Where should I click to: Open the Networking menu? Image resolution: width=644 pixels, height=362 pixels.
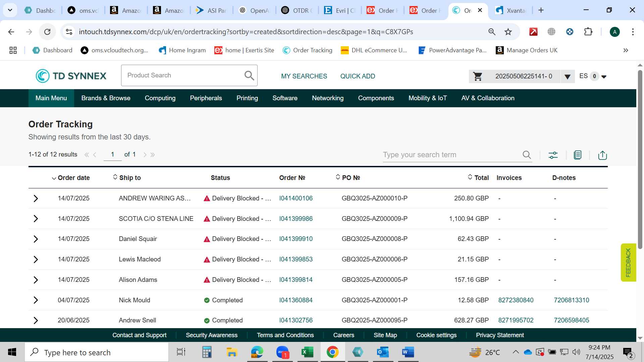point(328,98)
